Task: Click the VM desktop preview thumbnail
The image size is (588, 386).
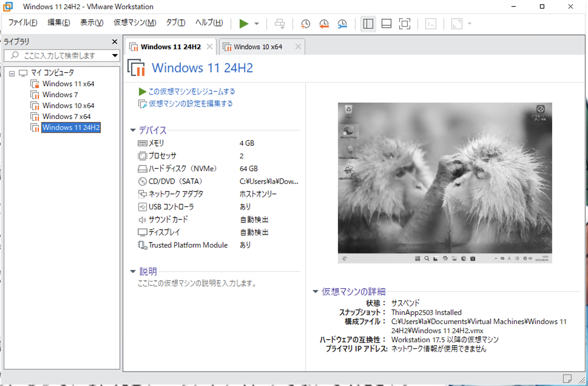Action: click(x=444, y=182)
